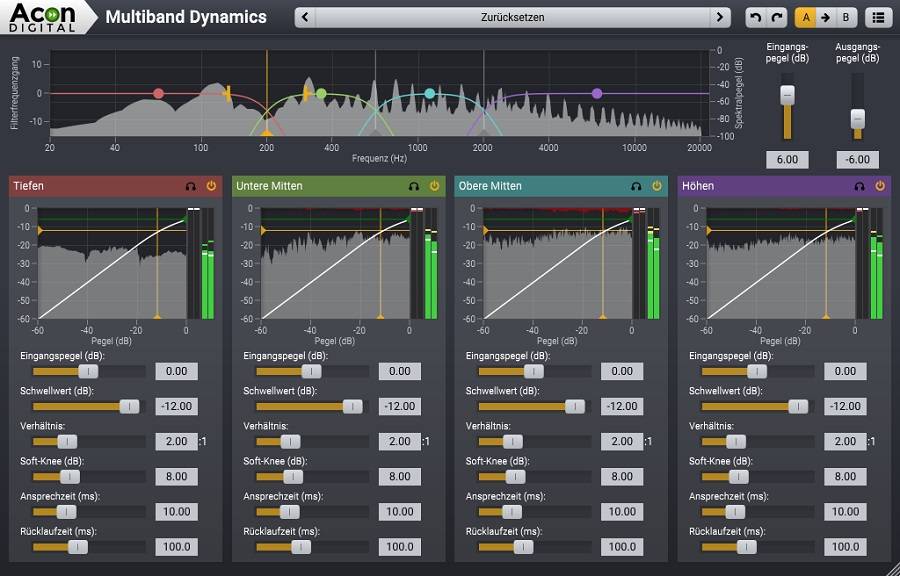Solo the Obere Mitten band headphone icon
The image size is (900, 576).
(636, 186)
